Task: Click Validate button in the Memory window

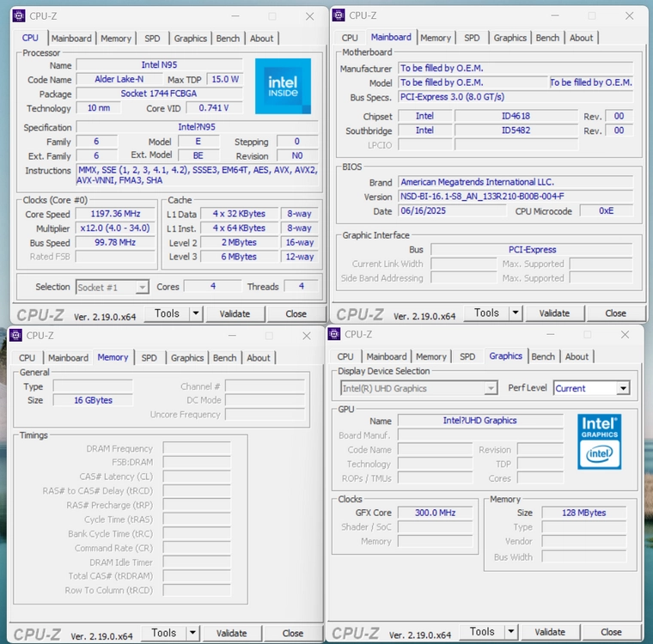Action: point(231,634)
